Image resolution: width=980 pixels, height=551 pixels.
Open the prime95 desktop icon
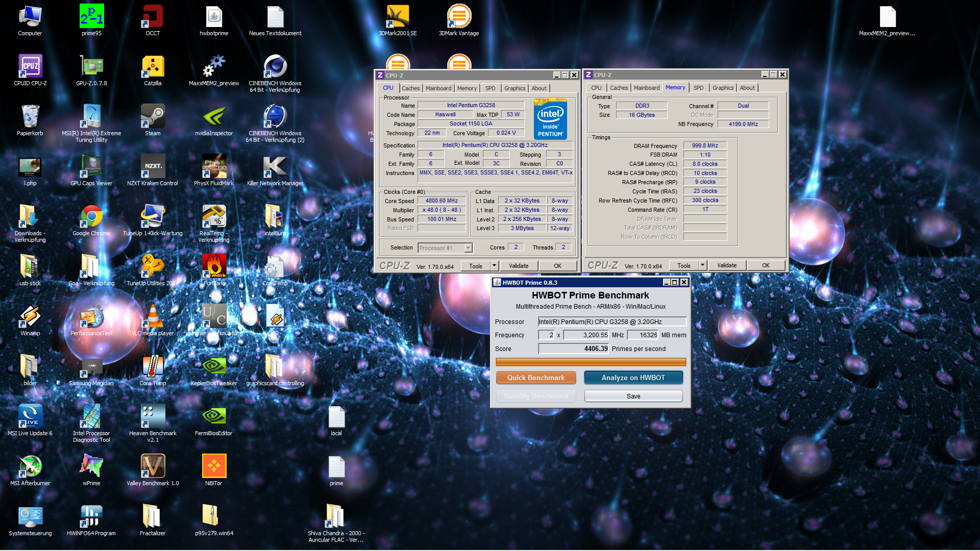[91, 20]
